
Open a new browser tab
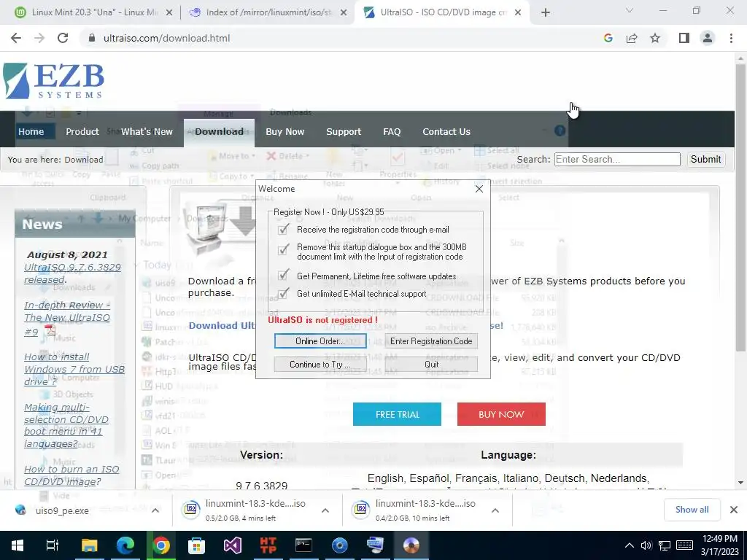546,12
